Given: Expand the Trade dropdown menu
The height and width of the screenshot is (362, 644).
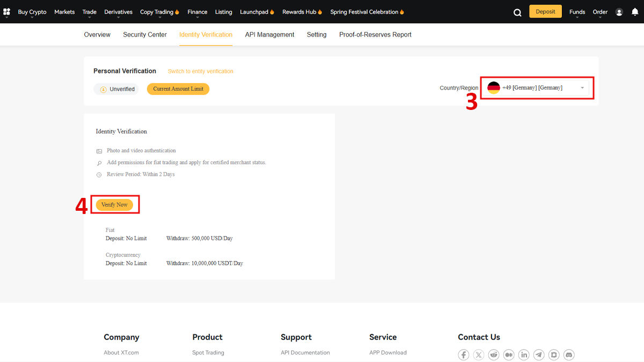Looking at the screenshot, I should pyautogui.click(x=90, y=12).
